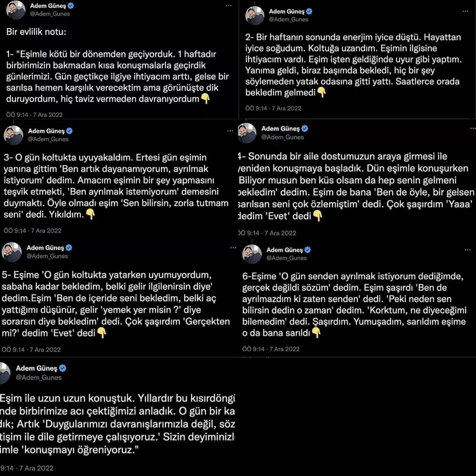Open the three-dot menu on the tweet starting '5- Eşime'
The image size is (476, 476).
click(233, 248)
